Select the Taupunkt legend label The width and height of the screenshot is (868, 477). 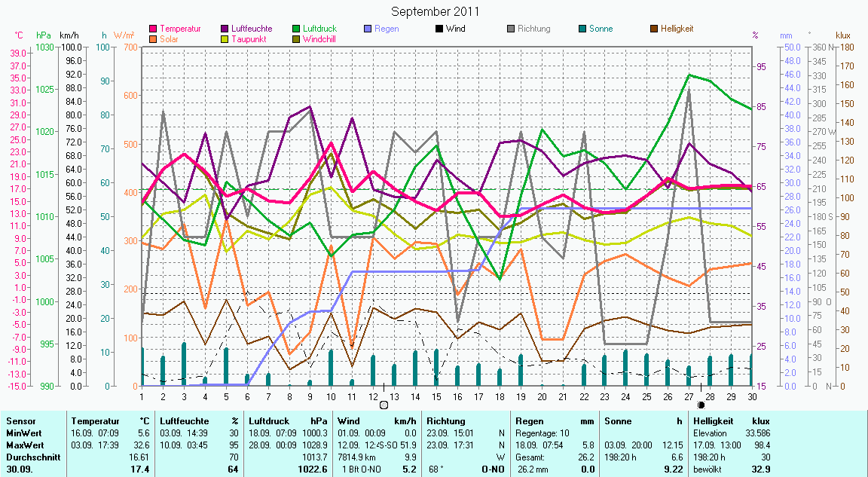point(249,39)
